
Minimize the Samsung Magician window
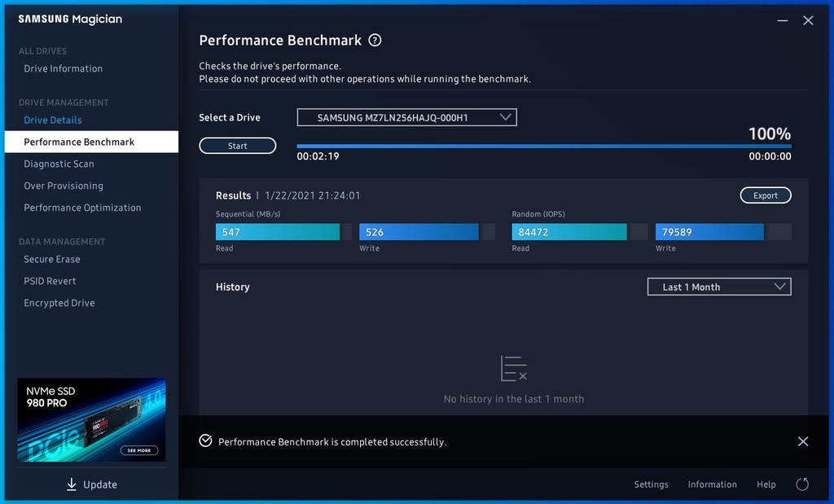click(782, 20)
